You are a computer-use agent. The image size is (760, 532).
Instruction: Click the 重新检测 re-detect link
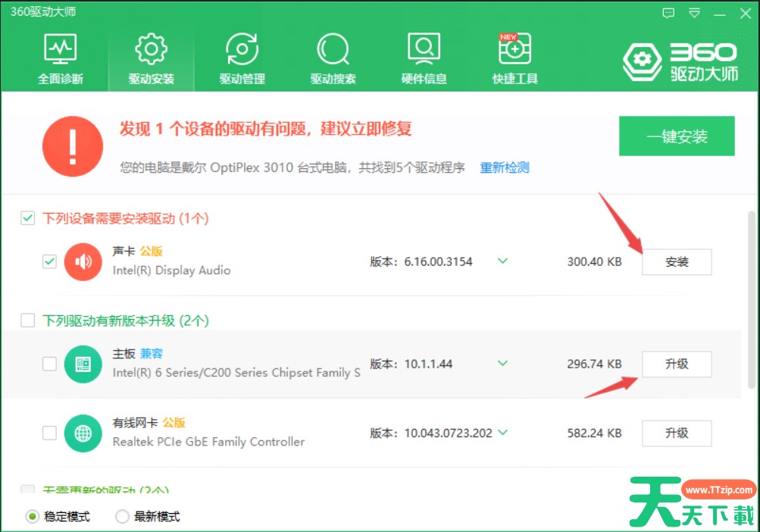click(505, 167)
